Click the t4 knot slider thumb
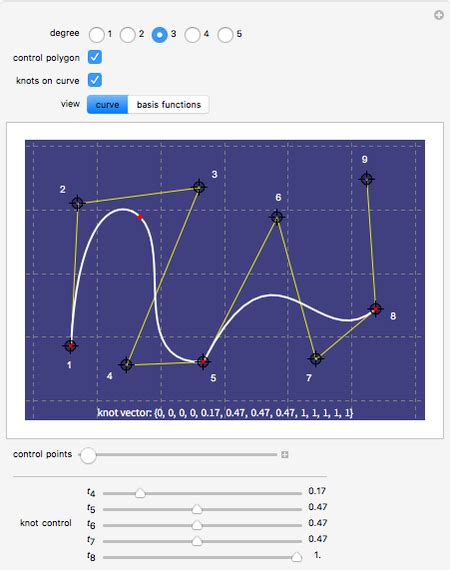450x572 pixels. coord(140,494)
